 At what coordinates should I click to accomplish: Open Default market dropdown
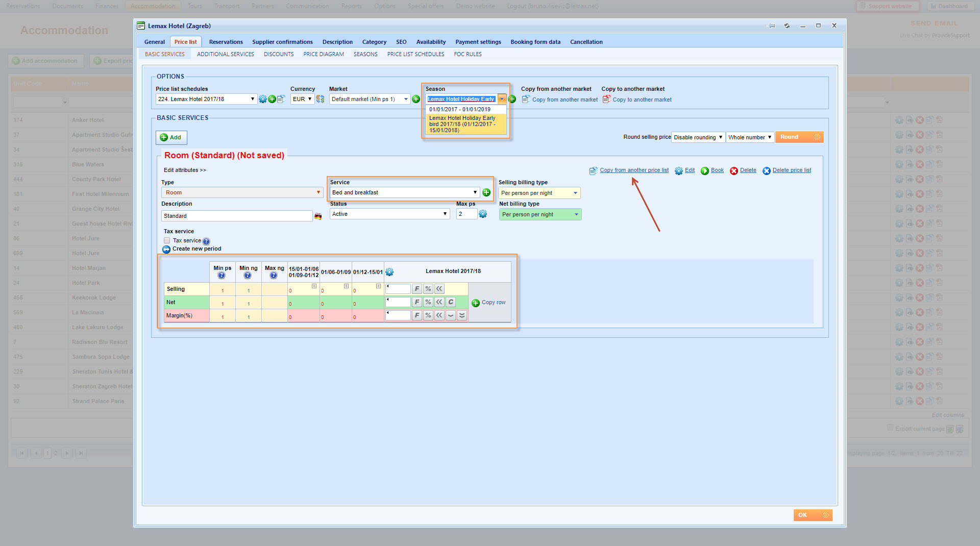[370, 99]
